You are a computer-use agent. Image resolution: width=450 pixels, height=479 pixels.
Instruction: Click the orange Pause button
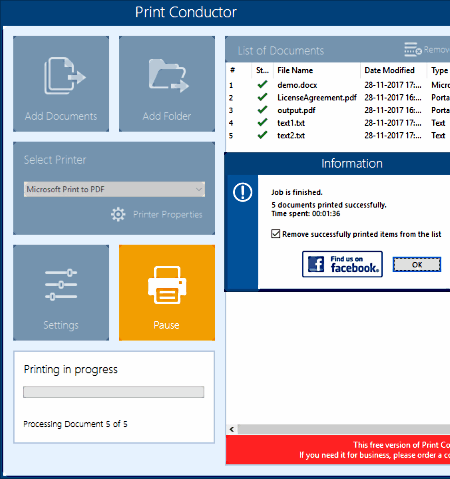[167, 293]
